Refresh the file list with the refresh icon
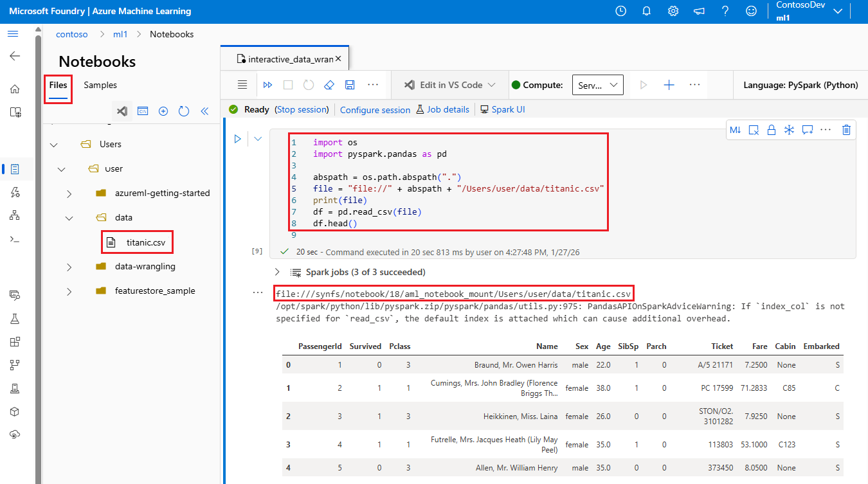Screen dimensions: 868x484 click(184, 111)
